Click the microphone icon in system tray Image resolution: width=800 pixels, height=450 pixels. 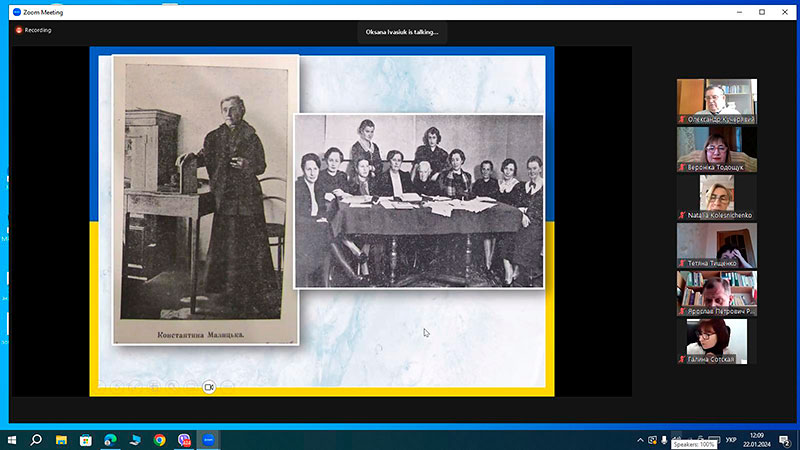tap(664, 440)
